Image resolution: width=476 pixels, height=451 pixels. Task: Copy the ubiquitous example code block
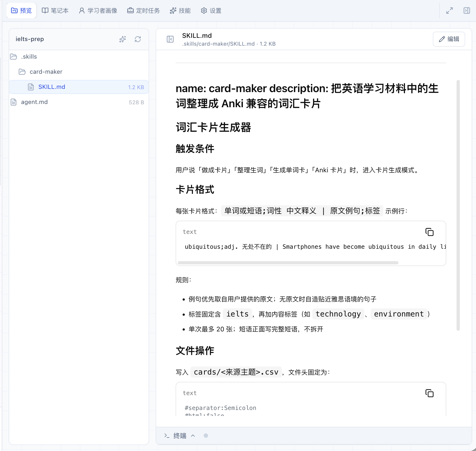point(430,232)
